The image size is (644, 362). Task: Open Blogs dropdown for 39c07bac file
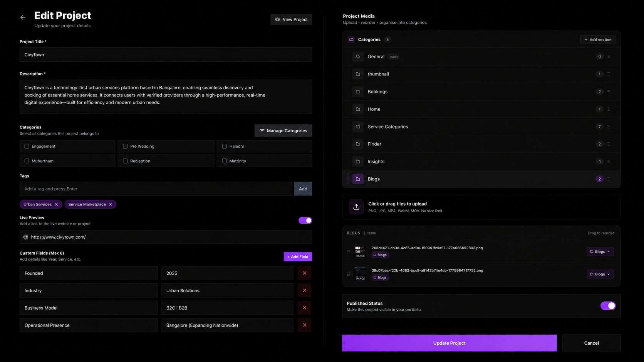600,274
